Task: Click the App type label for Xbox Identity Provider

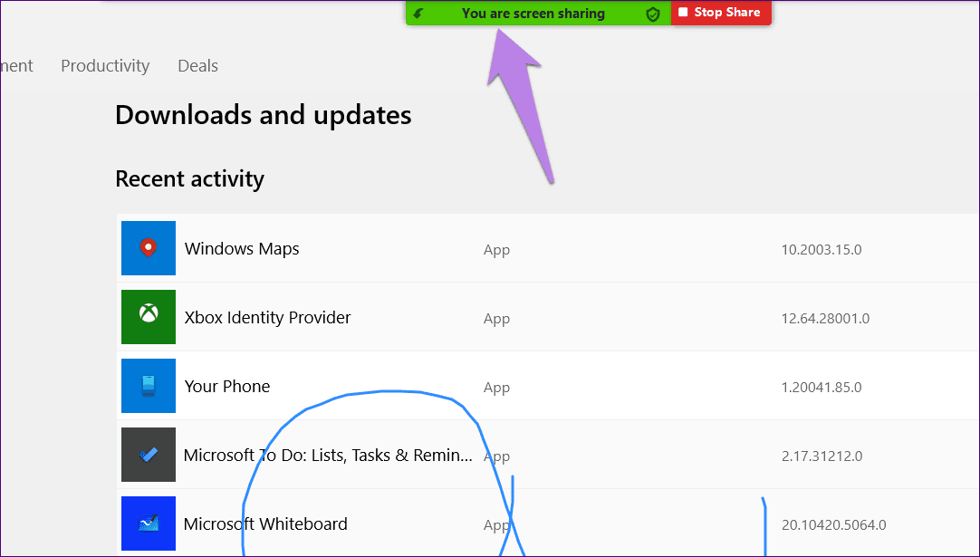Action: point(497,319)
